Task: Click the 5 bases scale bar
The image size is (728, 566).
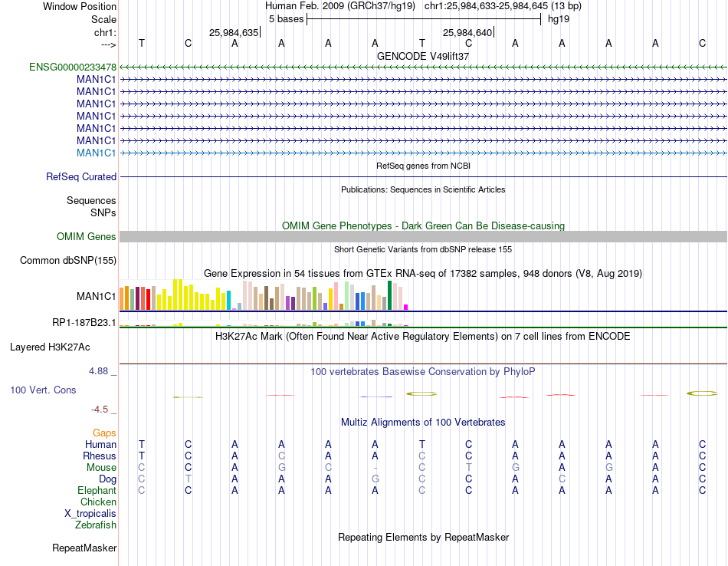Action: pos(424,19)
